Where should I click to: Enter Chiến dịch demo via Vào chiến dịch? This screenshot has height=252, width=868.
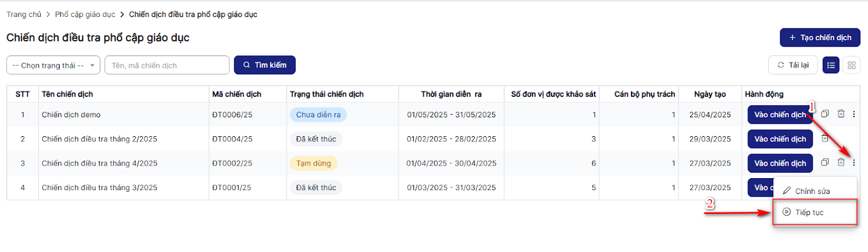pos(780,115)
